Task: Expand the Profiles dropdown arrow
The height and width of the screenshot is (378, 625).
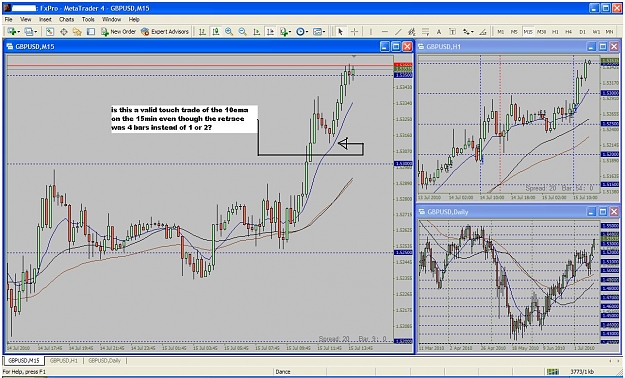Action: [x=35, y=32]
